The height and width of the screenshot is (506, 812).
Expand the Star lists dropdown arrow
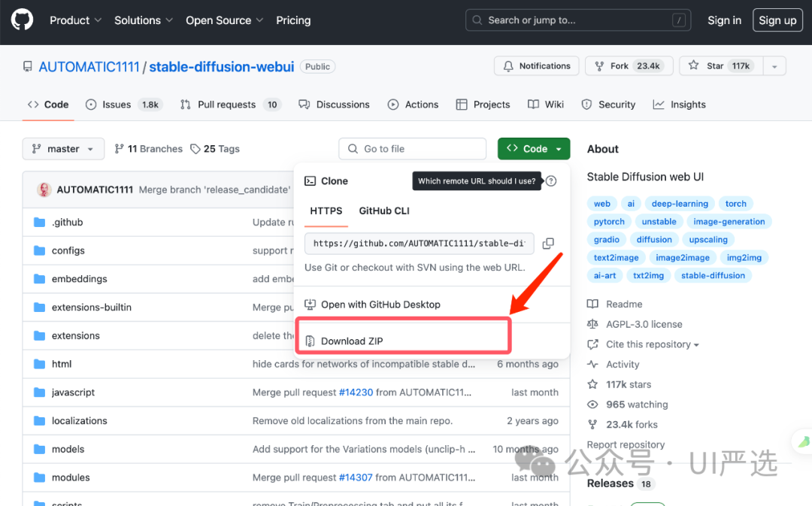click(774, 65)
